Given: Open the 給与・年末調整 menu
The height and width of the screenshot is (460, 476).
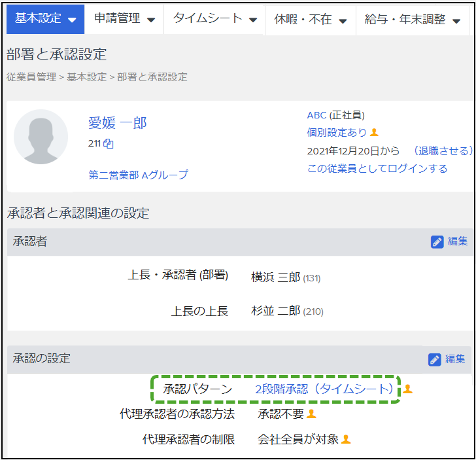Looking at the screenshot, I should [413, 20].
